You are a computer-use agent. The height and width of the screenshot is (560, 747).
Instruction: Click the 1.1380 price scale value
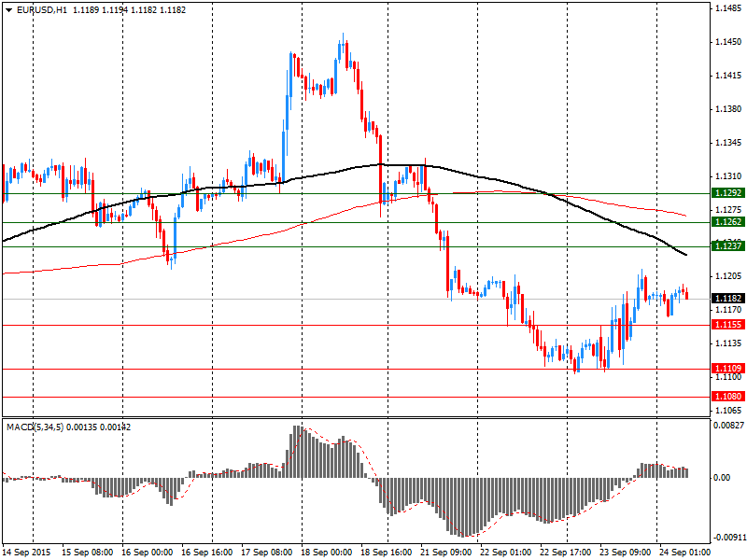click(728, 109)
